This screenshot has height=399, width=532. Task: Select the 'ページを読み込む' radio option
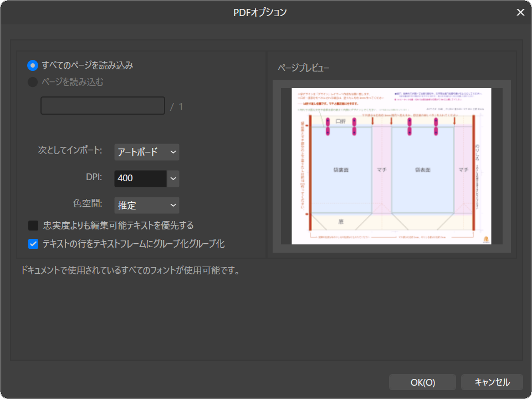click(33, 82)
